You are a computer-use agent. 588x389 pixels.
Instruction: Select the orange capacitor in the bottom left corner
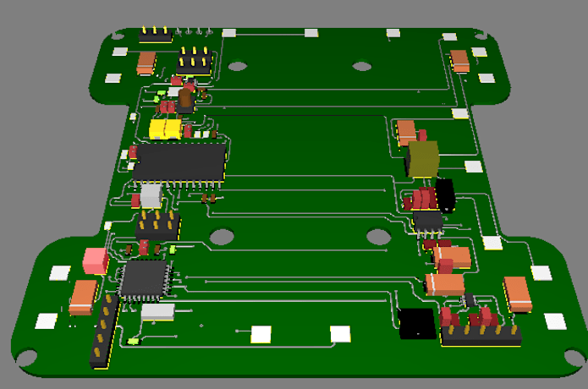(83, 297)
